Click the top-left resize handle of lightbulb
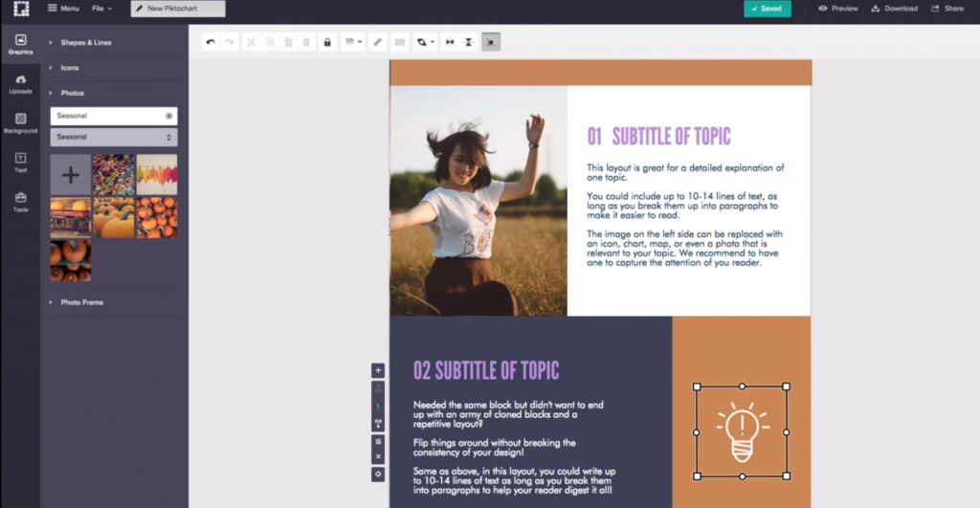The height and width of the screenshot is (508, 980). tap(697, 387)
